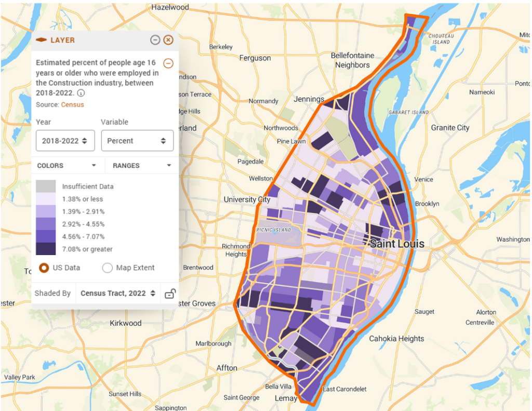
Task: Click the 1.39% - 2.91% legend swatch
Action: 46,211
